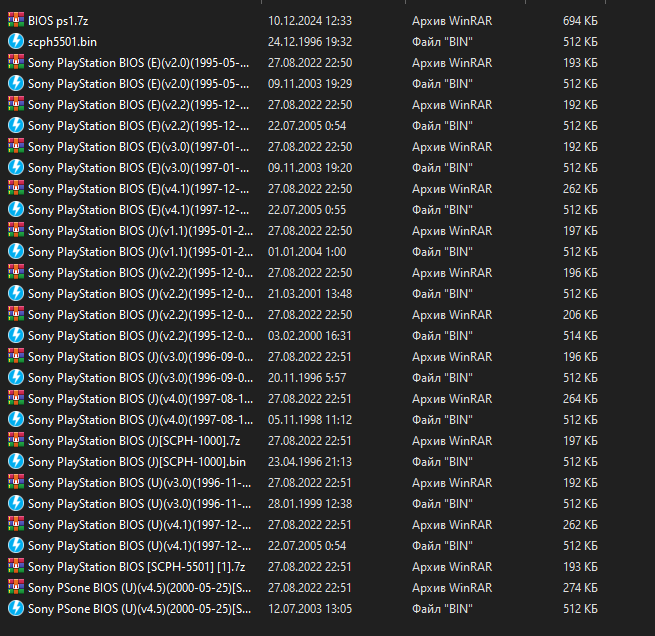Viewport: 655px width, 636px height.
Task: Select (J)(v1.1) file name in the 197 КБ row
Action: point(140,231)
